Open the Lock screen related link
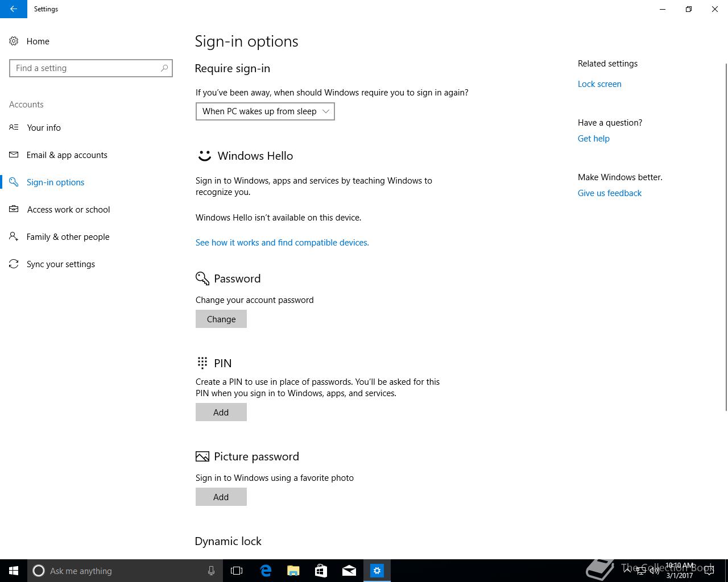Image resolution: width=728 pixels, height=582 pixels. 599,84
